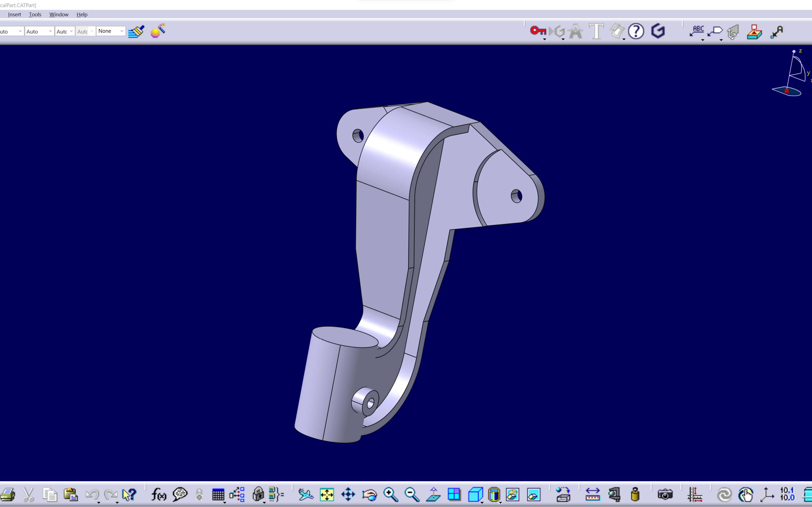Click the Fit All In icon
812x507 pixels.
pos(327,495)
